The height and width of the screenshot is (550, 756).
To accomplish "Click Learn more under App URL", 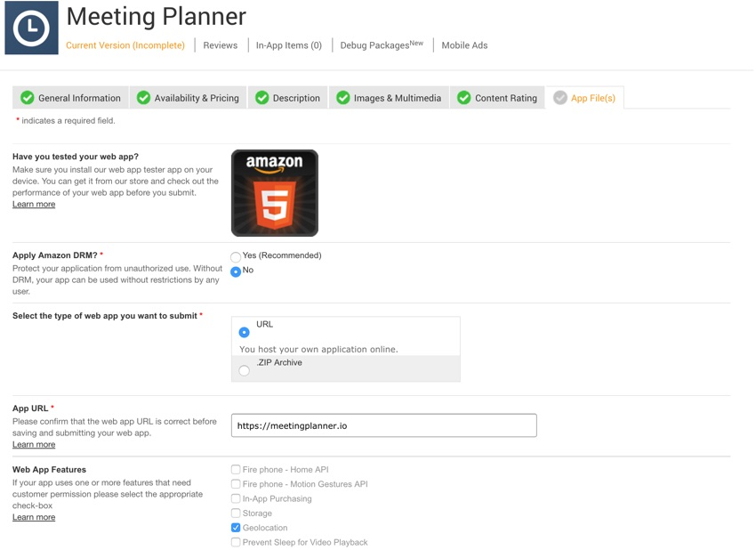I will 34,444.
